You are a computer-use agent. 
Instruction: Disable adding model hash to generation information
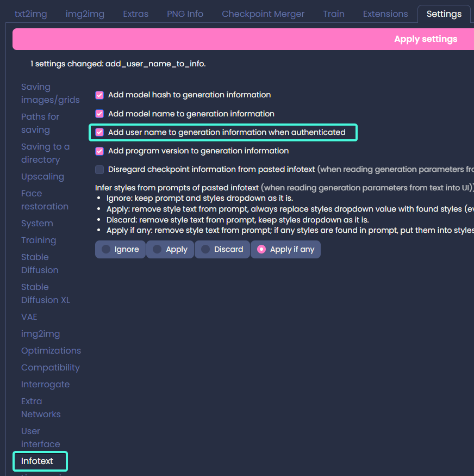coord(99,95)
